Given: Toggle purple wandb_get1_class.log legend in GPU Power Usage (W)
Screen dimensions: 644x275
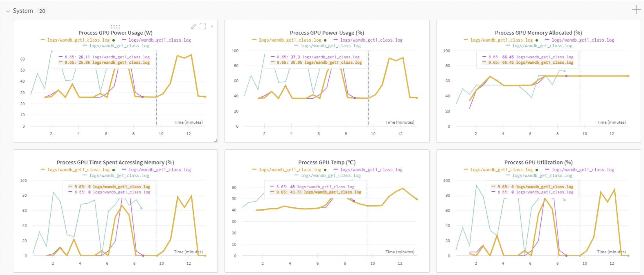Looking at the screenshot, I should [x=157, y=40].
